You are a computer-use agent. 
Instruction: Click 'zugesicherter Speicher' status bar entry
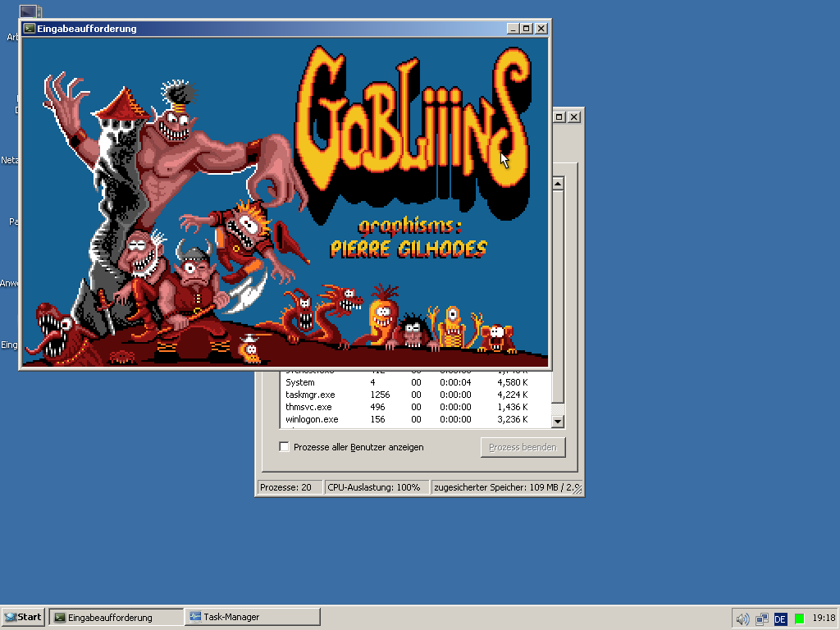point(506,487)
